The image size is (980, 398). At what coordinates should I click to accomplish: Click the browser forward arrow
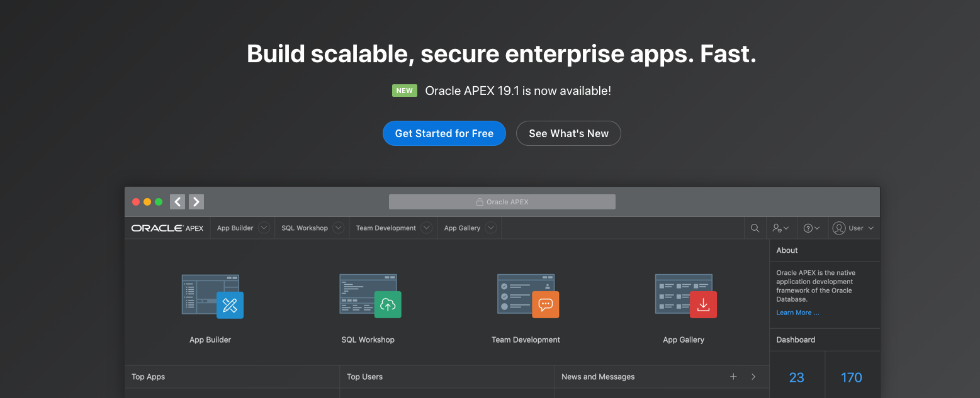pos(196,202)
